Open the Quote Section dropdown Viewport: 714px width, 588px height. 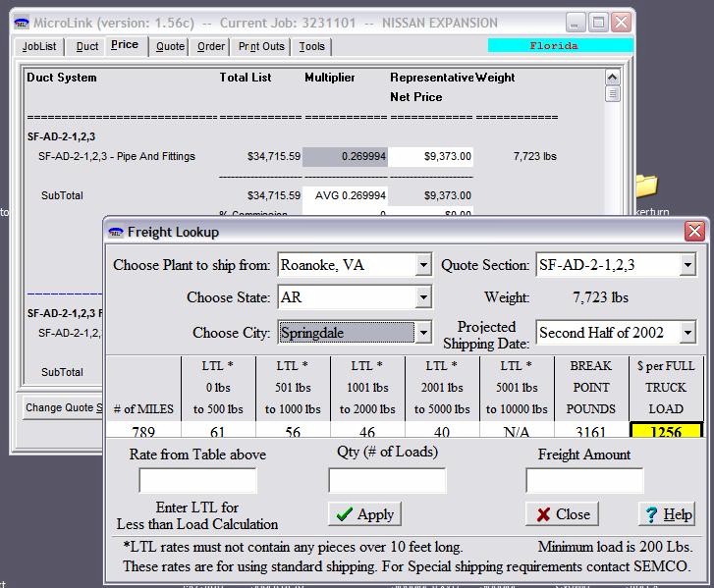pos(687,265)
